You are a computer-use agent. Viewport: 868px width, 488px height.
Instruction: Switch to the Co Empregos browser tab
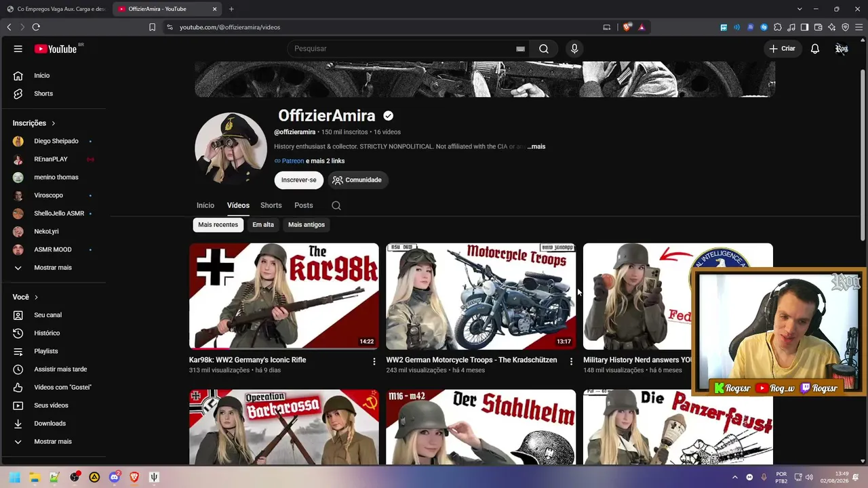(x=56, y=9)
